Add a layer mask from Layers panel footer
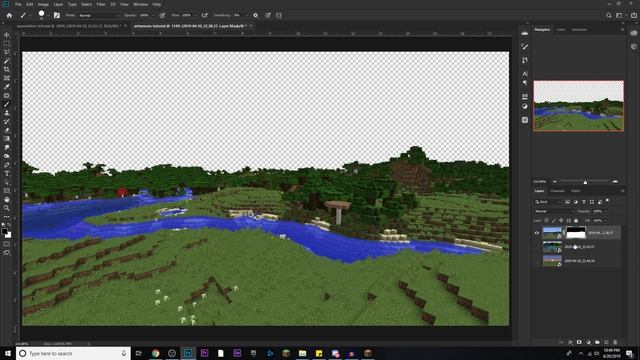The height and width of the screenshot is (360, 640). pos(579,342)
